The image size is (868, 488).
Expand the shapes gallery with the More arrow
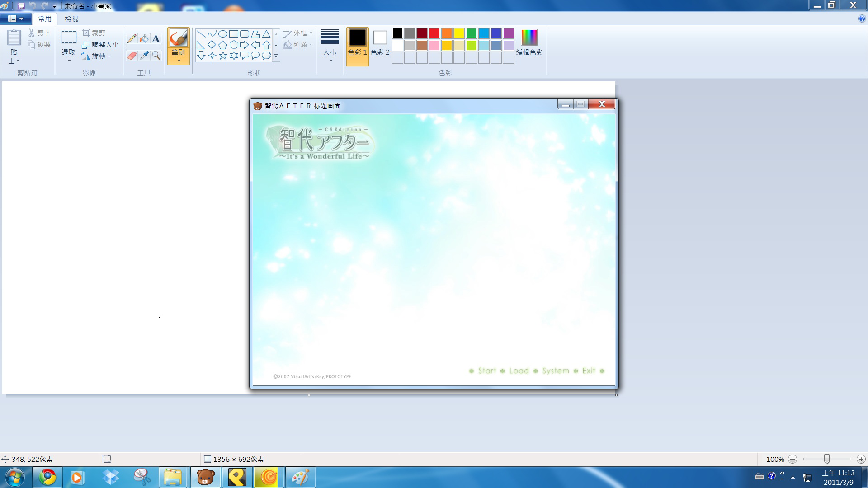pyautogui.click(x=276, y=56)
